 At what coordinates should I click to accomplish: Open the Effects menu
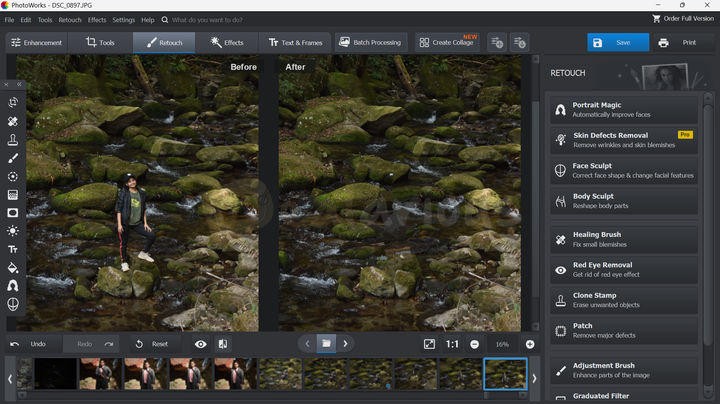[97, 20]
